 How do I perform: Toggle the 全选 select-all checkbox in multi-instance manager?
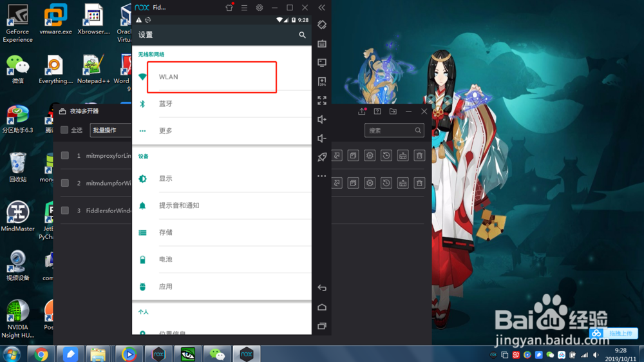pyautogui.click(x=64, y=130)
